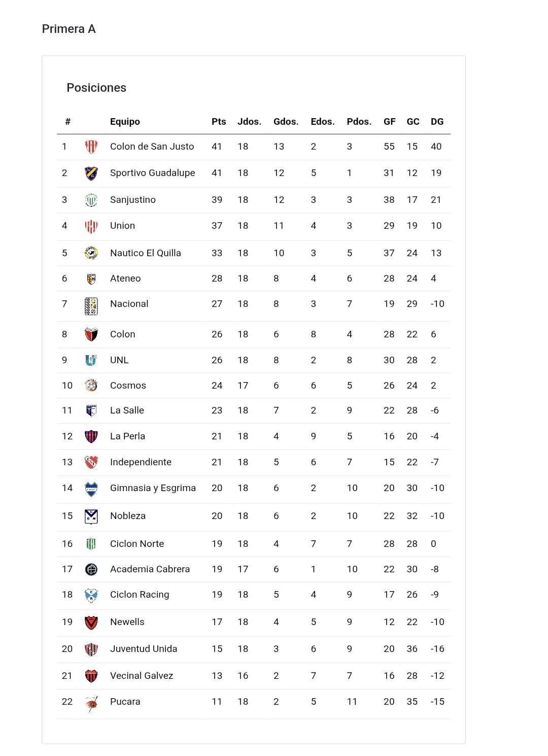Open the Sanjustino team name
This screenshot has height=756, width=548.
click(x=133, y=200)
